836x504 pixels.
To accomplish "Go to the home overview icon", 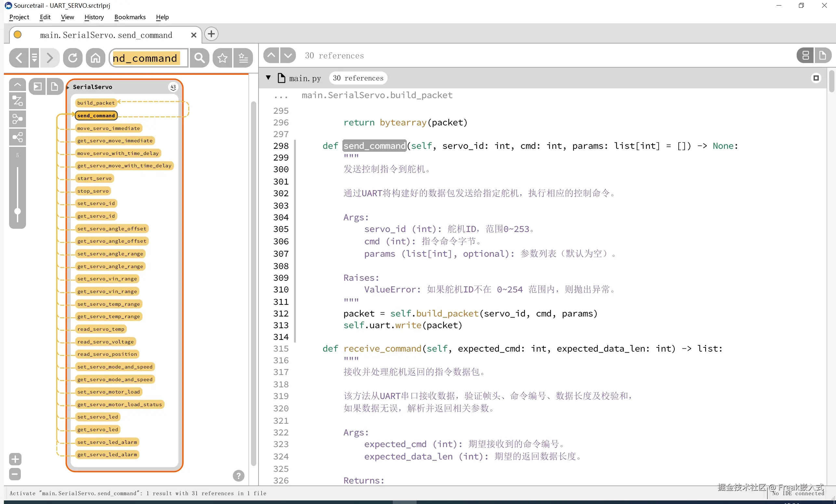I will (x=95, y=58).
